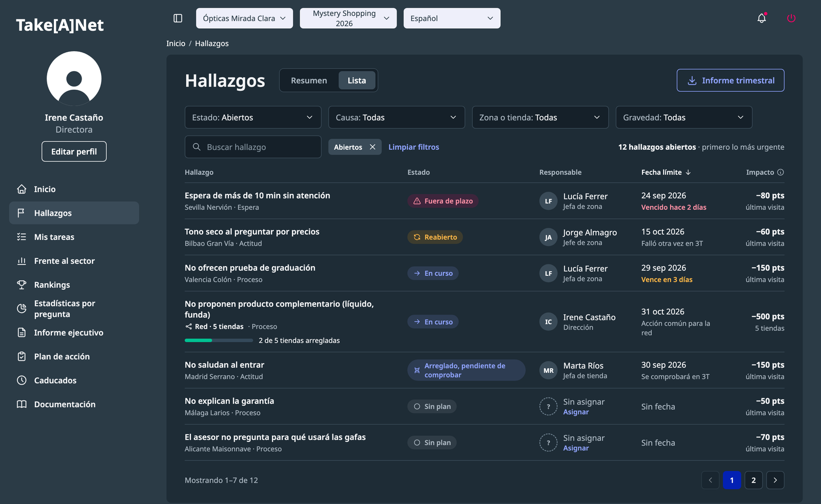Open Mystery Shopping 2026 dropdown
The image size is (821, 504).
point(348,18)
